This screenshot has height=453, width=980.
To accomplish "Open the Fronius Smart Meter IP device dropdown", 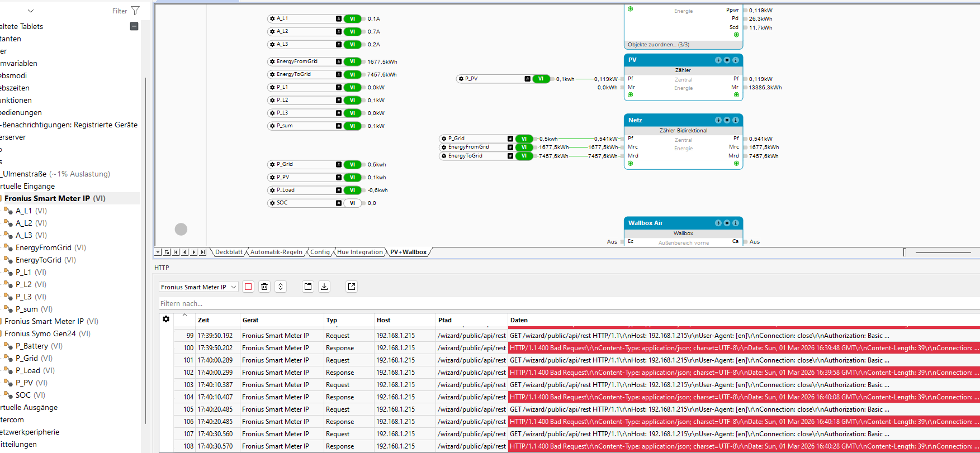I will [x=198, y=287].
